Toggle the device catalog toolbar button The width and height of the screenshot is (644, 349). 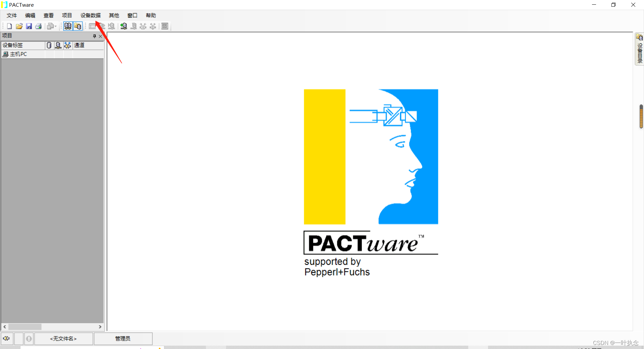pyautogui.click(x=78, y=26)
